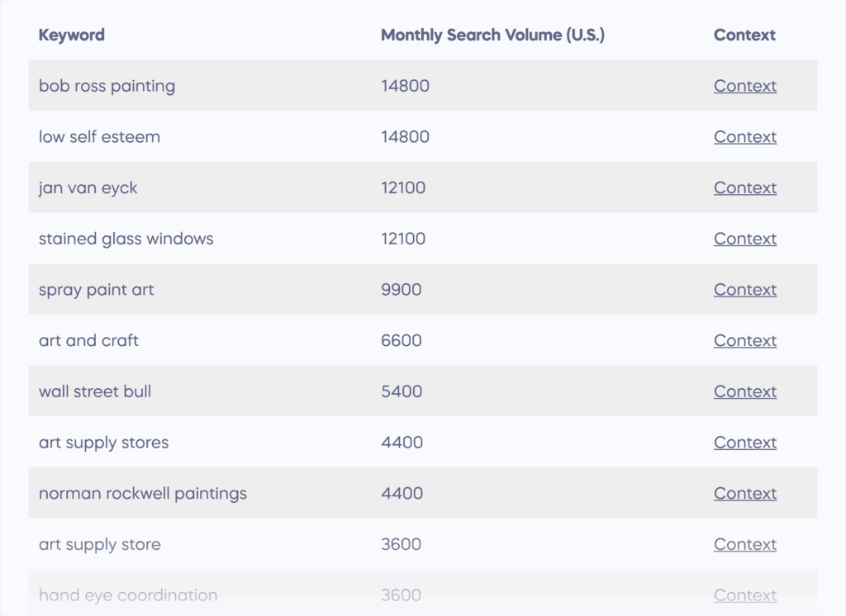Select the bob ross painting keyword cell
The image size is (846, 616).
coord(107,86)
